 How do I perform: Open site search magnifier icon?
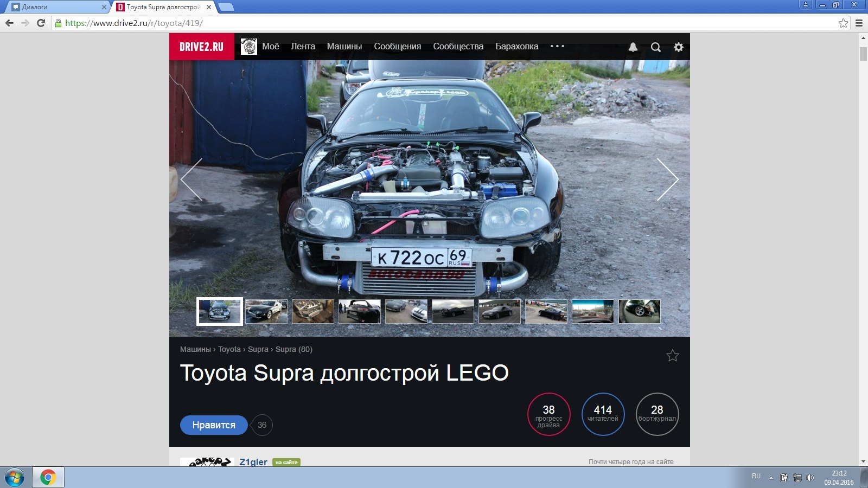[656, 47]
